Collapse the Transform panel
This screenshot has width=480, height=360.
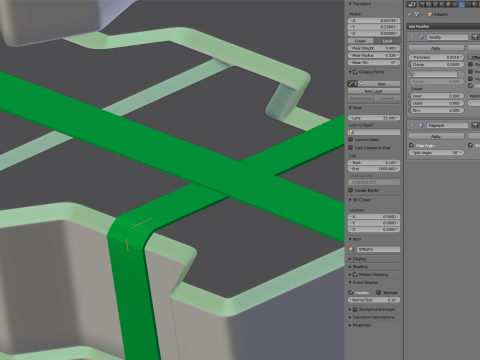[x=350, y=4]
